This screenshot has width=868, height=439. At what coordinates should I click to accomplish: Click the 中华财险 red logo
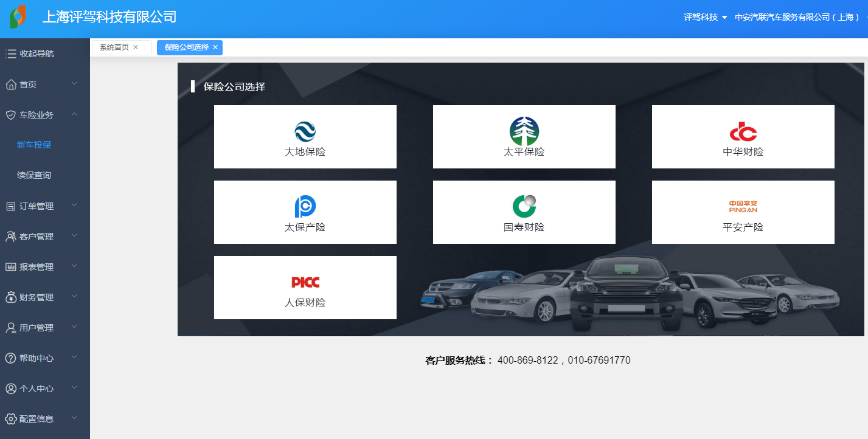(x=743, y=132)
